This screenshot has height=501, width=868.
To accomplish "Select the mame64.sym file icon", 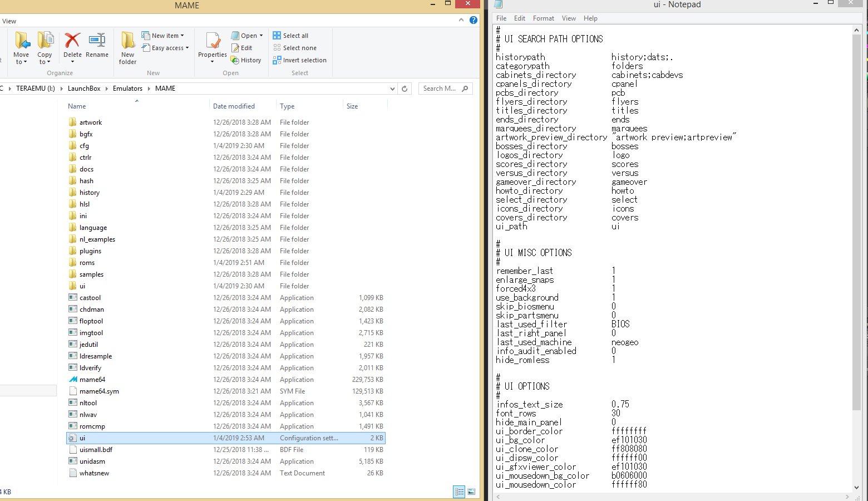I will [x=73, y=391].
